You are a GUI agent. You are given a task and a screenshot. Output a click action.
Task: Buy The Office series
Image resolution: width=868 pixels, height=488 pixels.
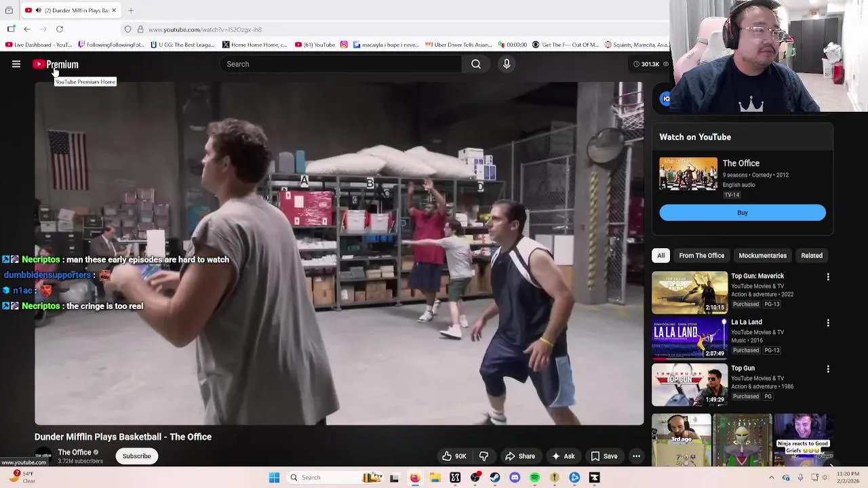(743, 213)
